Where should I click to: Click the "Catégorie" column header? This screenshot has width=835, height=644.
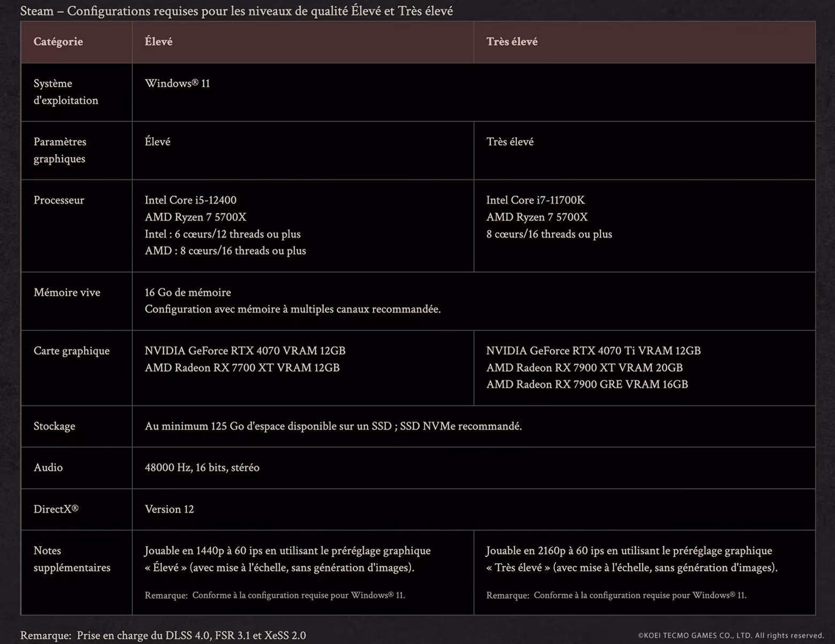pyautogui.click(x=58, y=42)
